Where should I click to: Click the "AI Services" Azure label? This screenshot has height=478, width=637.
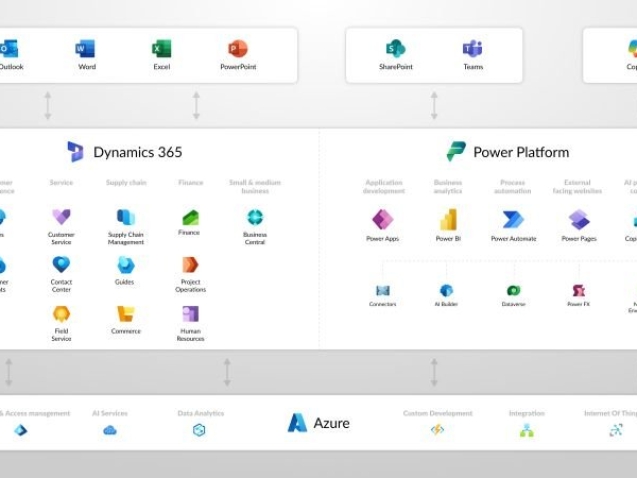click(110, 413)
